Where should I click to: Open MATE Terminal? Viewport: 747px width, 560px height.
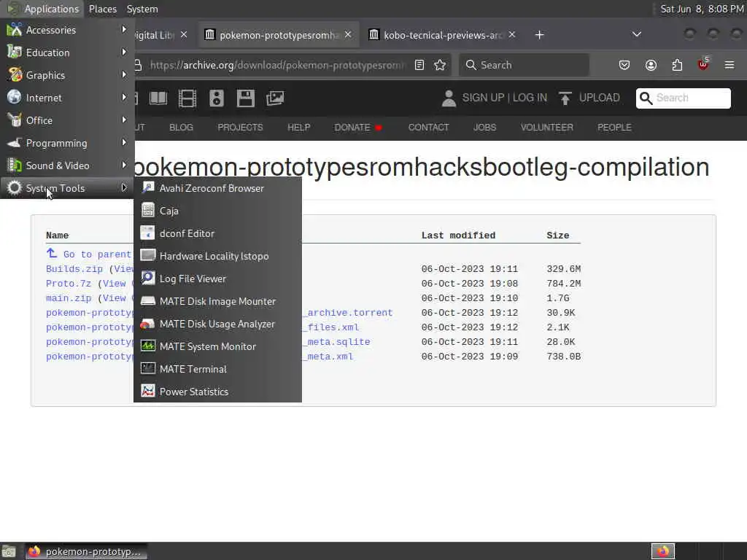pyautogui.click(x=217, y=369)
